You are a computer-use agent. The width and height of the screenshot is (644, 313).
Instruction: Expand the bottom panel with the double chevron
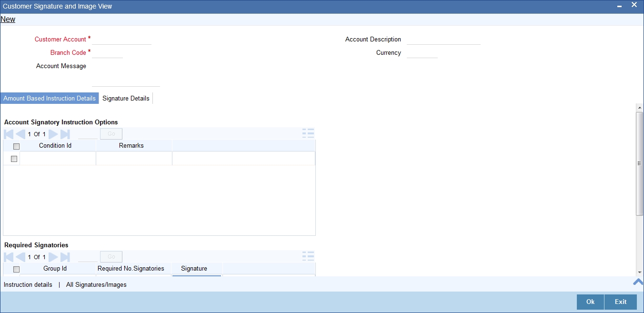click(x=638, y=282)
